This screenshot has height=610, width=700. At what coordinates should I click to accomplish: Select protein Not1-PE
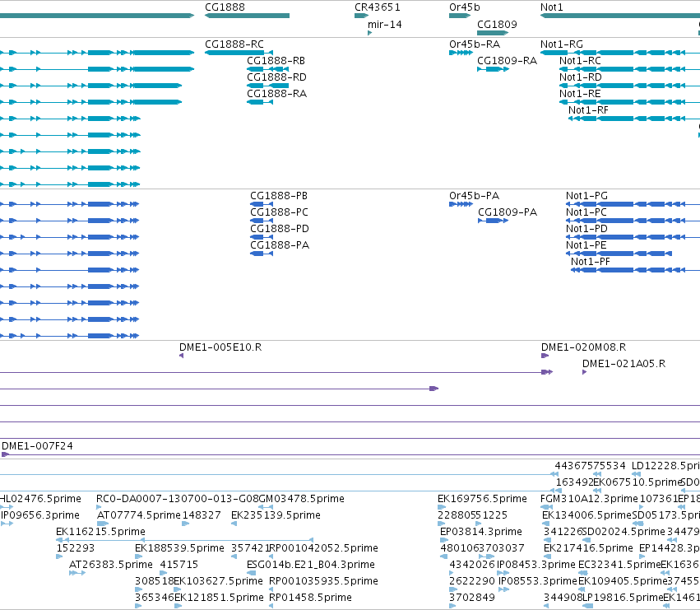619,254
